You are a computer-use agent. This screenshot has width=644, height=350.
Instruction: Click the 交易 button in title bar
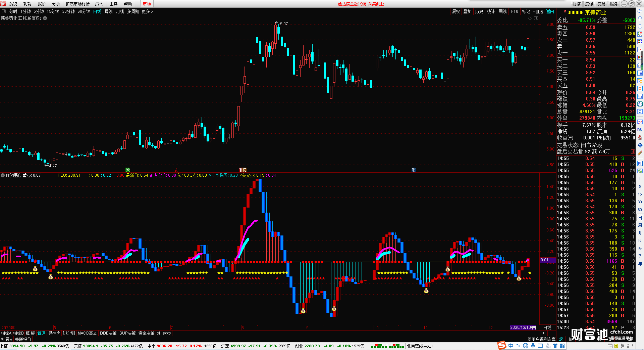pyautogui.click(x=601, y=4)
